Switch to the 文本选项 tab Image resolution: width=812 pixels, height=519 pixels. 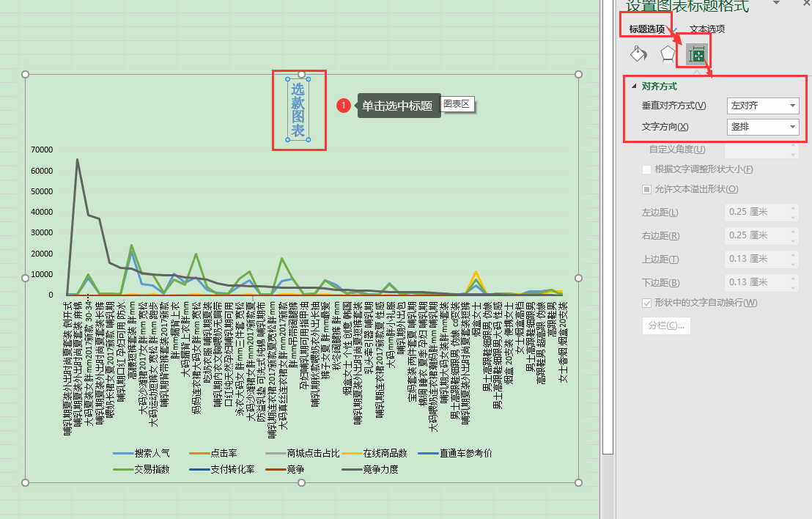click(707, 29)
